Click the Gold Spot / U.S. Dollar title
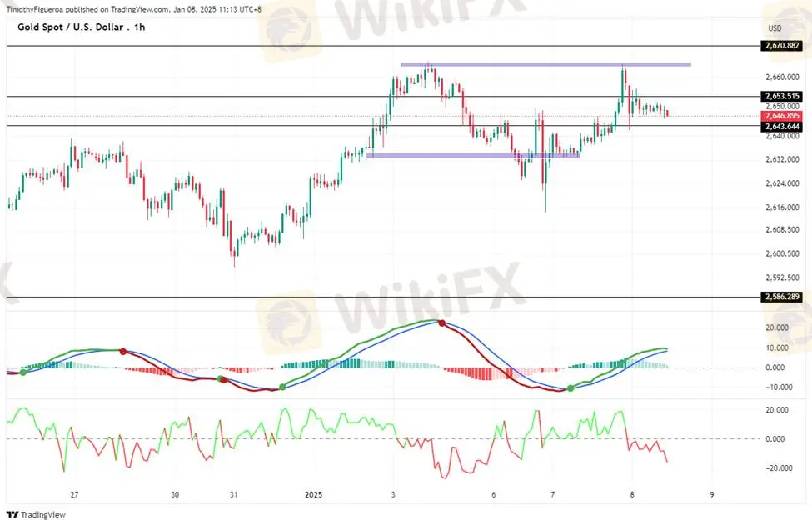The width and height of the screenshot is (812, 526). coord(82,27)
